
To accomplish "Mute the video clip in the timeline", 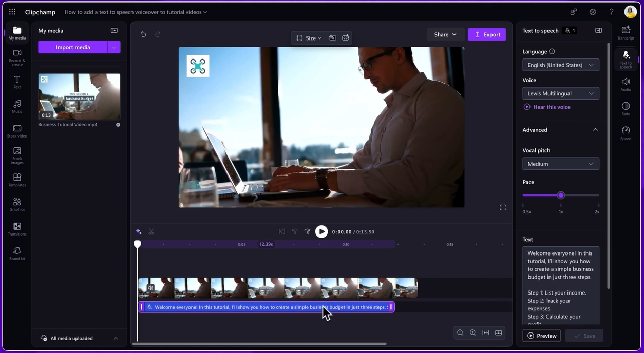I will tap(150, 287).
